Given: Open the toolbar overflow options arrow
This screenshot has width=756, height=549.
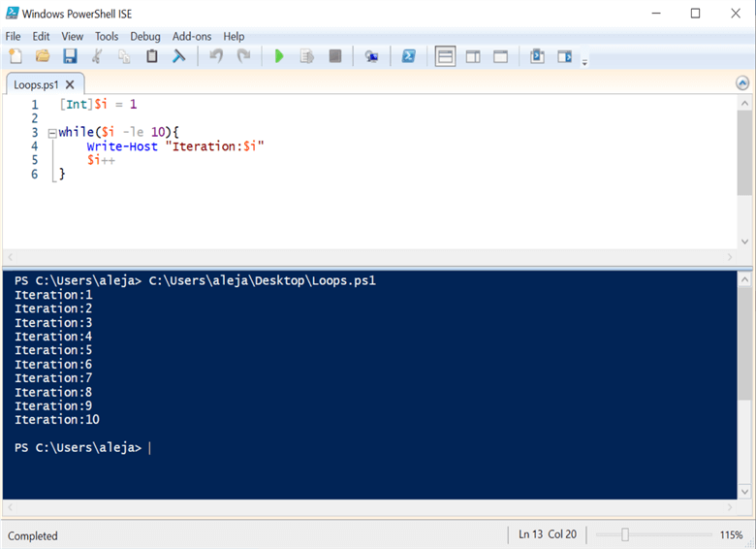Looking at the screenshot, I should pyautogui.click(x=584, y=62).
